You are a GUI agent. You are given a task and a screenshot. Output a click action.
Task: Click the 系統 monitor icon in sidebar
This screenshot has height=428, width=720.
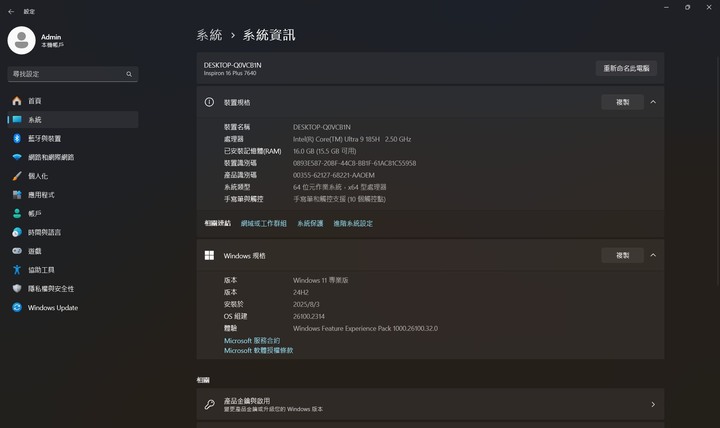[17, 119]
